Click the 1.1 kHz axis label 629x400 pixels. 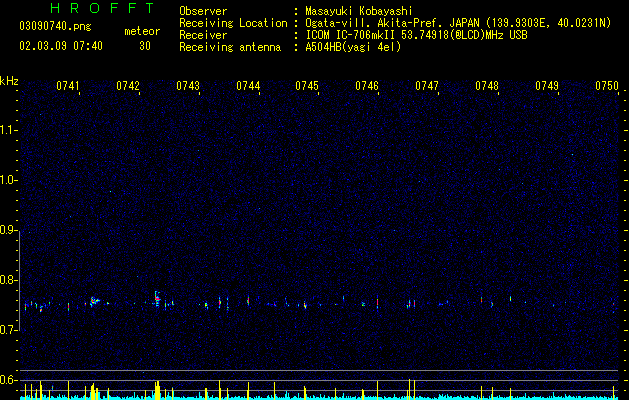click(x=8, y=130)
